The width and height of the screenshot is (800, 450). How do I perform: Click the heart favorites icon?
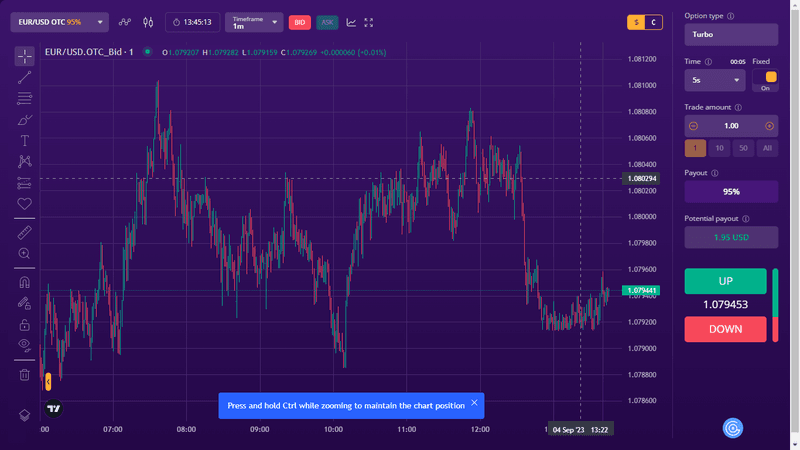[24, 204]
